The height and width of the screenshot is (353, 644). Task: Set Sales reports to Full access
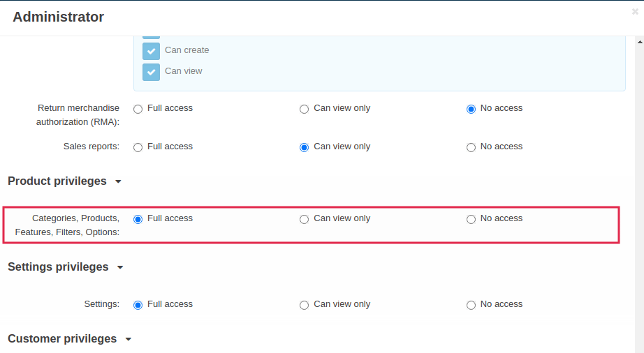point(138,147)
